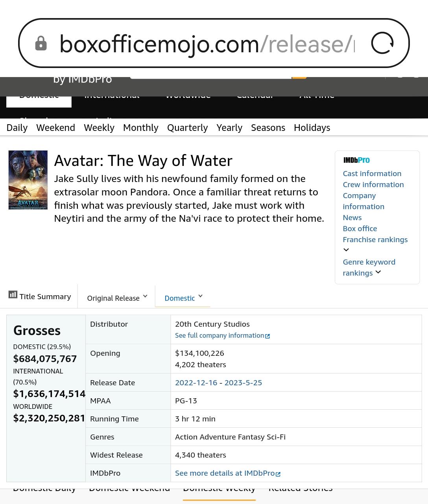Open the Domestic region dropdown
Image resolution: width=428 pixels, height=504 pixels.
click(x=183, y=298)
